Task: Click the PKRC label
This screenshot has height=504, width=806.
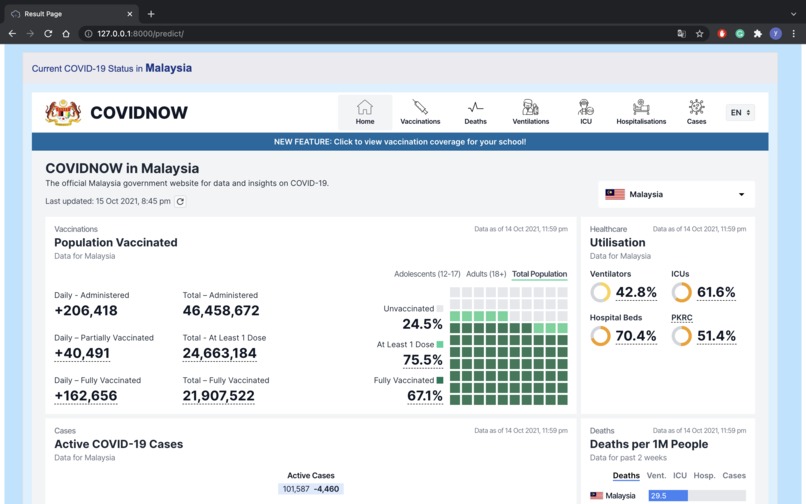Action: [682, 317]
